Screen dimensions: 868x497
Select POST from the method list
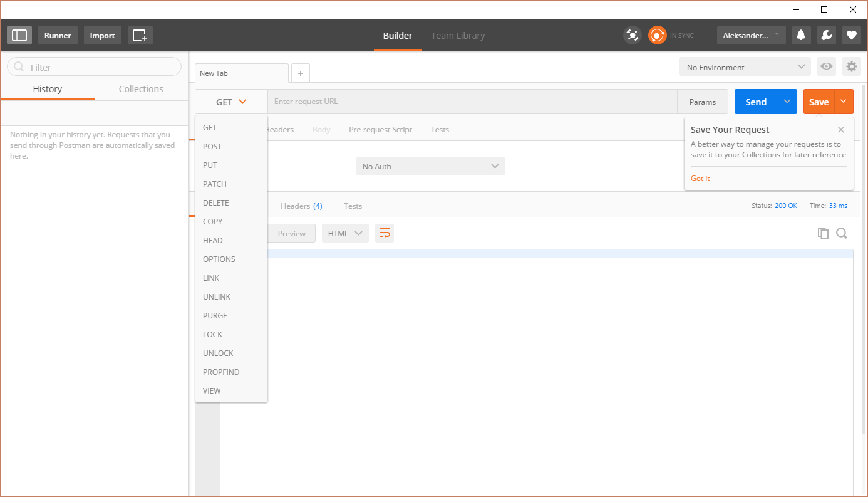[212, 146]
